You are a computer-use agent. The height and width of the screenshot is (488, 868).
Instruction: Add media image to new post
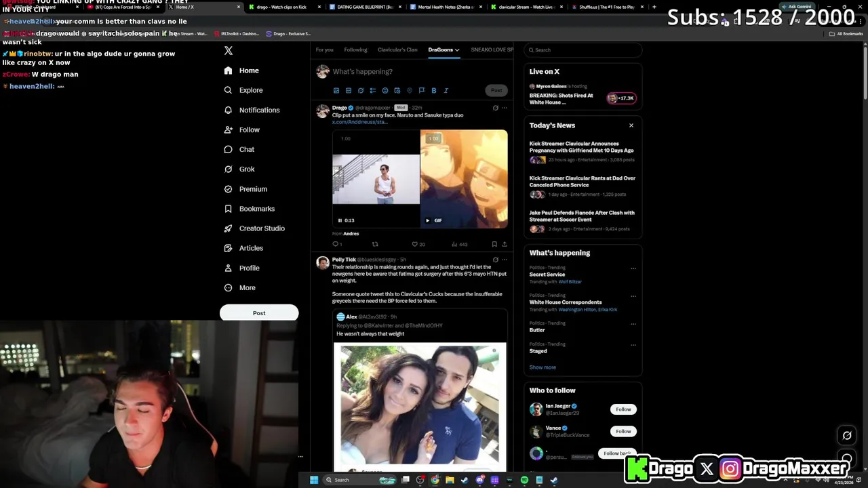point(336,90)
